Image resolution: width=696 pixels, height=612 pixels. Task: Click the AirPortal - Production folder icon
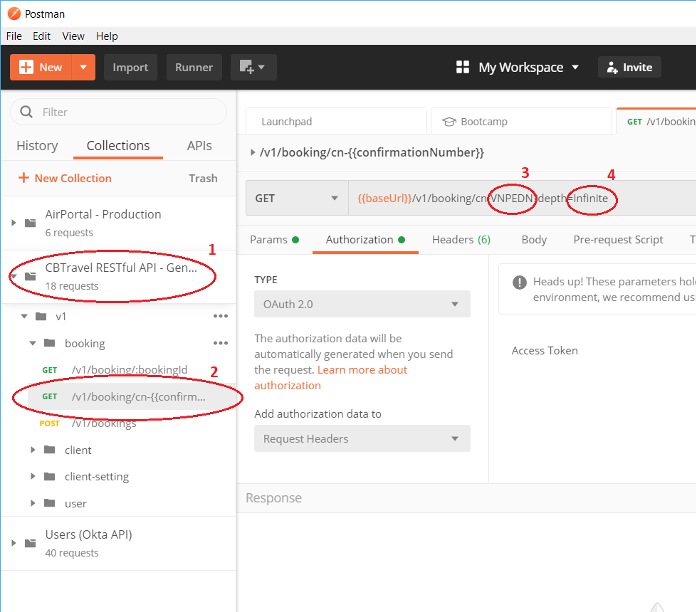30,223
